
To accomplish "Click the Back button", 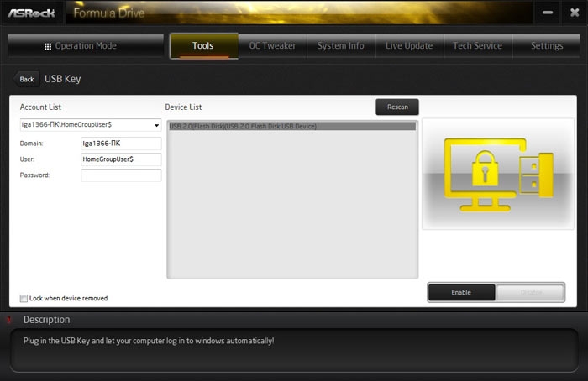I will point(26,80).
